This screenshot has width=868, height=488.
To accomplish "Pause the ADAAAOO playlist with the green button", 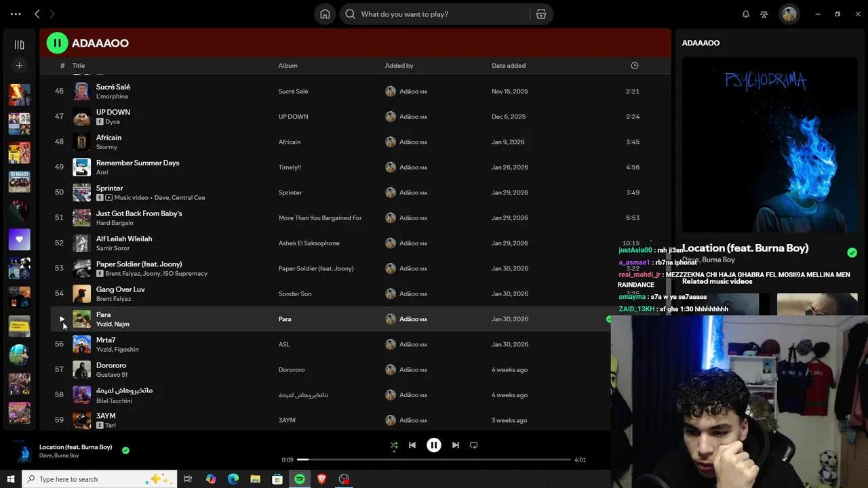I will [57, 43].
